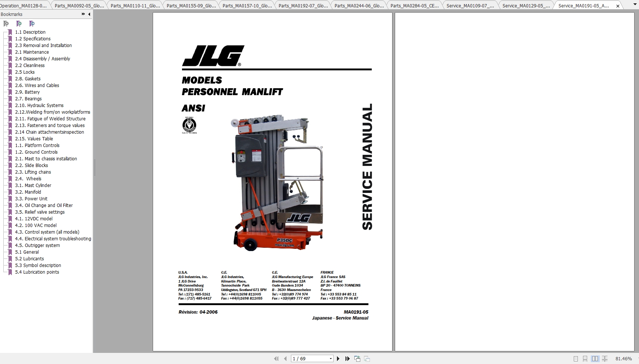The height and width of the screenshot is (364, 639).
Task: Open bookmark 4.1. 12VDC model
Action: click(34, 219)
